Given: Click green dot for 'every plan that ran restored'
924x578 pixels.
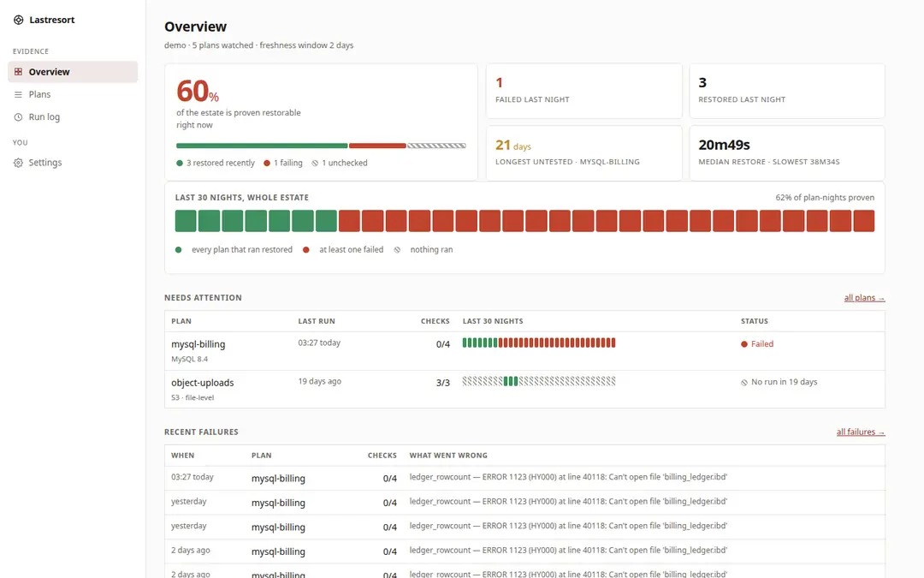Looking at the screenshot, I should (179, 250).
